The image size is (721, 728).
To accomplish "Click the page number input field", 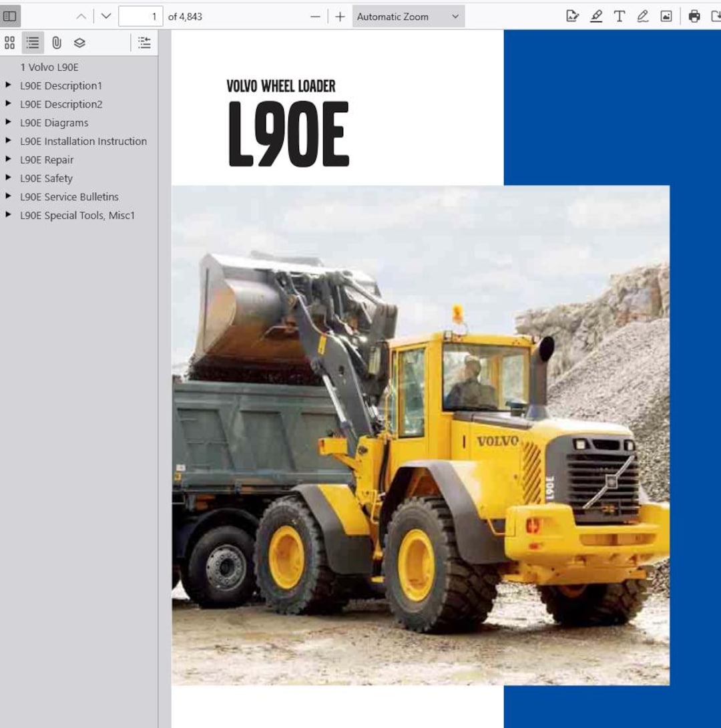I will (x=141, y=17).
